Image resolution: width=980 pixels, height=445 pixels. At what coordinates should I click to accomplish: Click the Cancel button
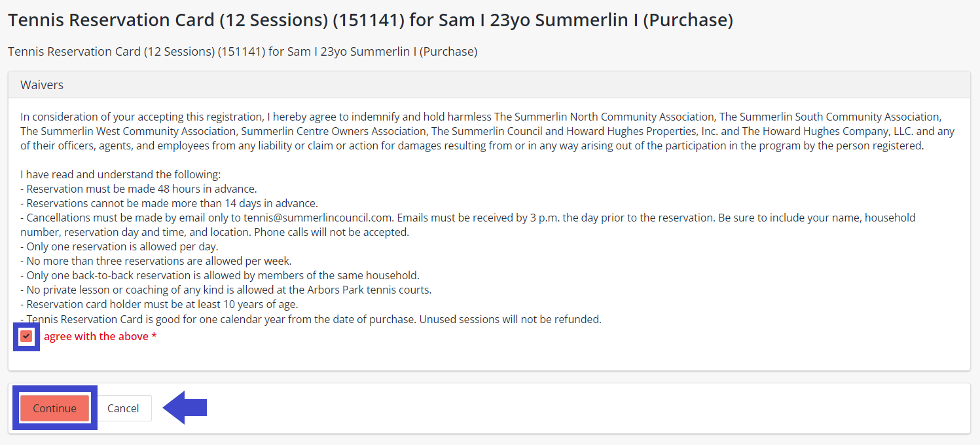pos(123,408)
